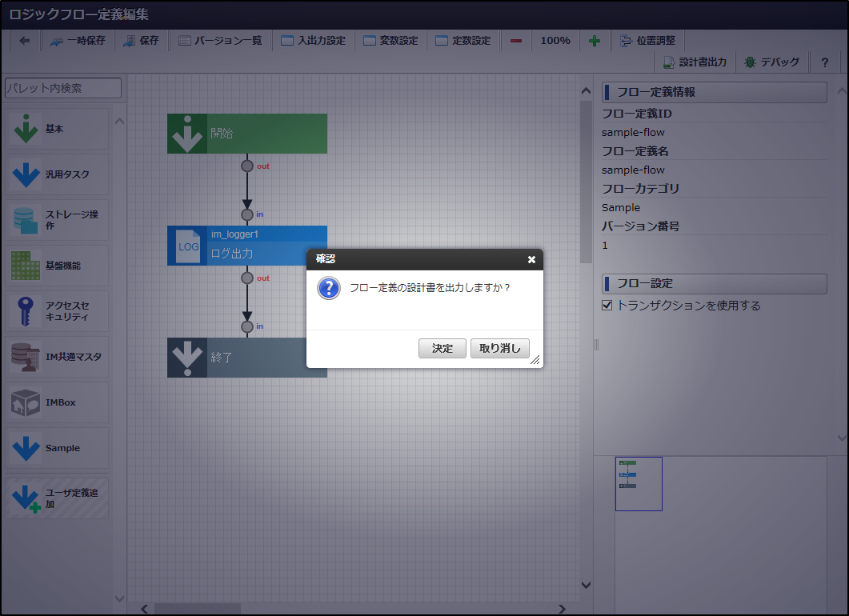This screenshot has width=849, height=616.
Task: Click the ユーザ定義追加 palette icon
Action: click(x=26, y=495)
